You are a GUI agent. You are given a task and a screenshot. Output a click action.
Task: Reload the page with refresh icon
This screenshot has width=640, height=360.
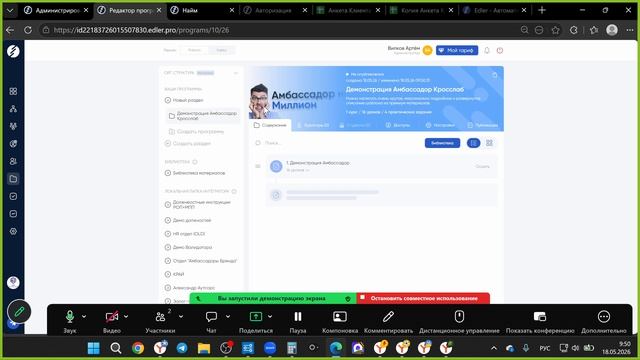[28, 30]
